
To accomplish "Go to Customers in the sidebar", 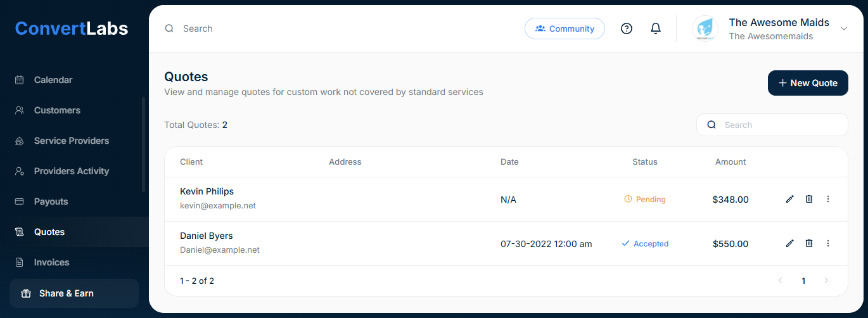I will [x=57, y=110].
